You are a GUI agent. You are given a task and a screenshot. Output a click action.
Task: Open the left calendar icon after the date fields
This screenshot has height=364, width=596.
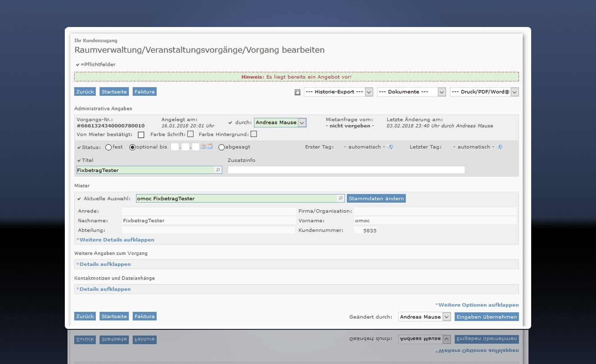pyautogui.click(x=203, y=147)
